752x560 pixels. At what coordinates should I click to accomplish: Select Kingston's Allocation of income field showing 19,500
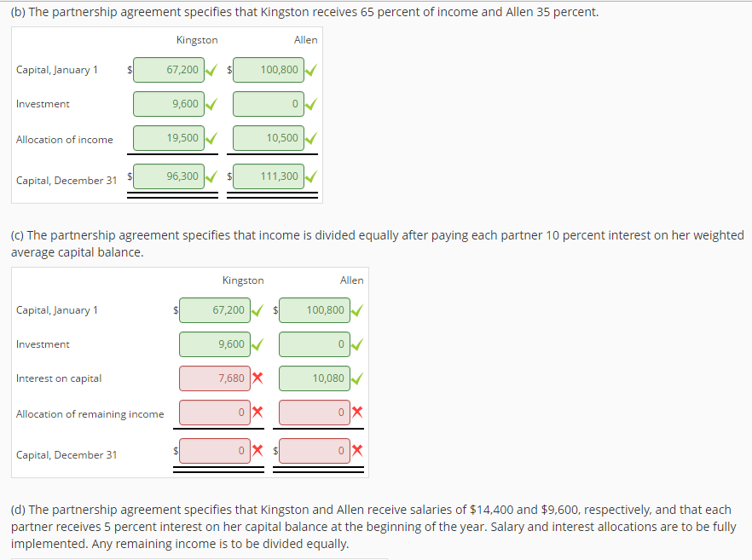click(x=169, y=137)
